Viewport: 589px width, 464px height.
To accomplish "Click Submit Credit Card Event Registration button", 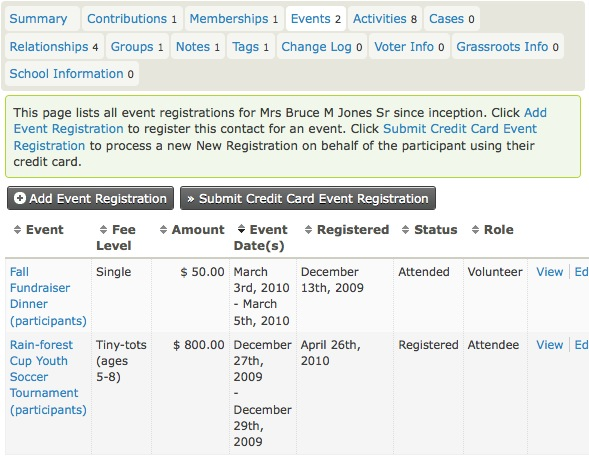I will tap(308, 198).
